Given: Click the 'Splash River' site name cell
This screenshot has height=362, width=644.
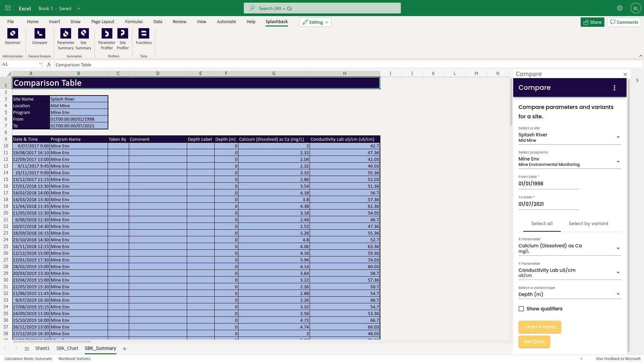Looking at the screenshot, I should click(x=79, y=99).
